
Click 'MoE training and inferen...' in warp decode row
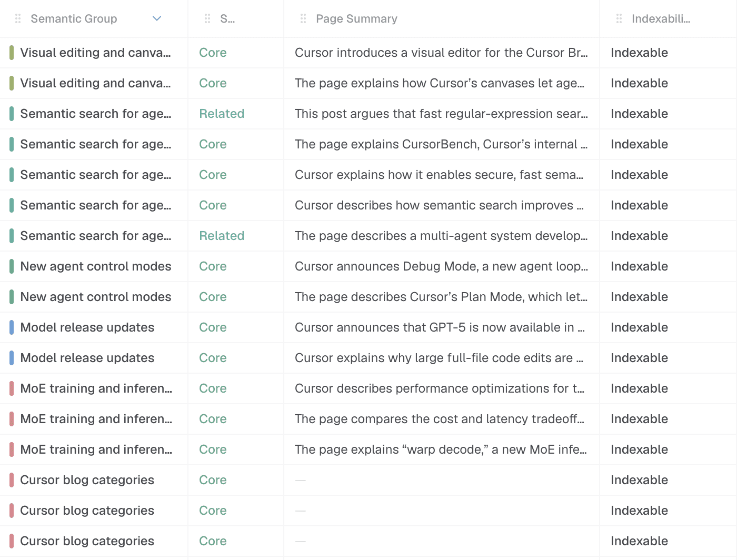click(x=96, y=449)
